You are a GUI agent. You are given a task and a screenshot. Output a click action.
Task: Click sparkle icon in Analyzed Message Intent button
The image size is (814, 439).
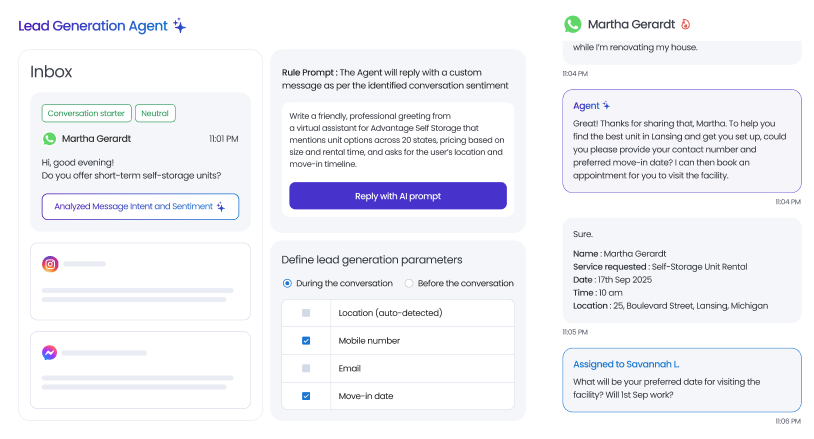point(221,207)
